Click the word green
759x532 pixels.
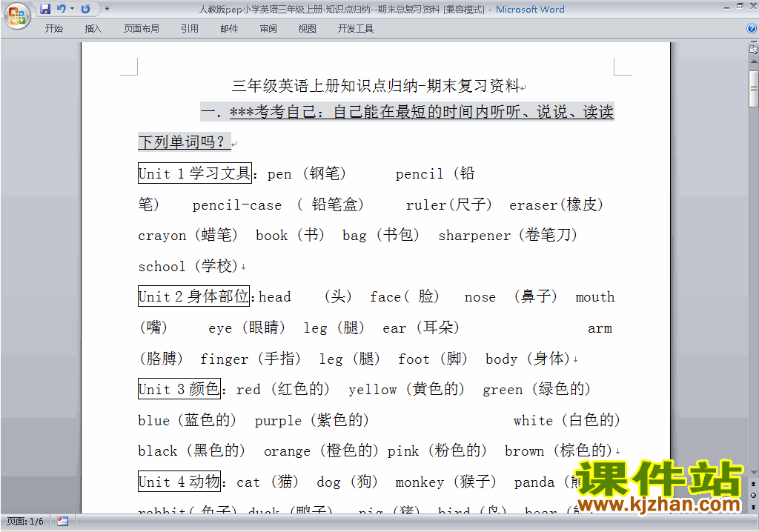click(503, 390)
